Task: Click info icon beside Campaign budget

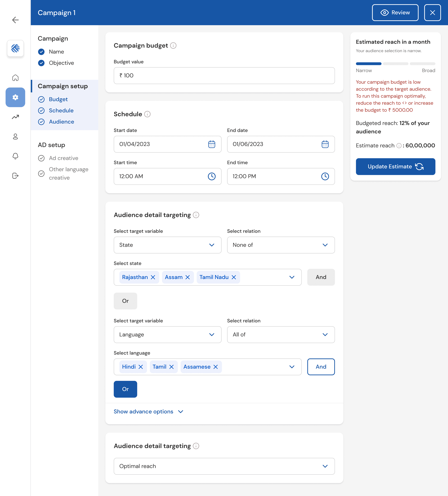Action: 173,46
